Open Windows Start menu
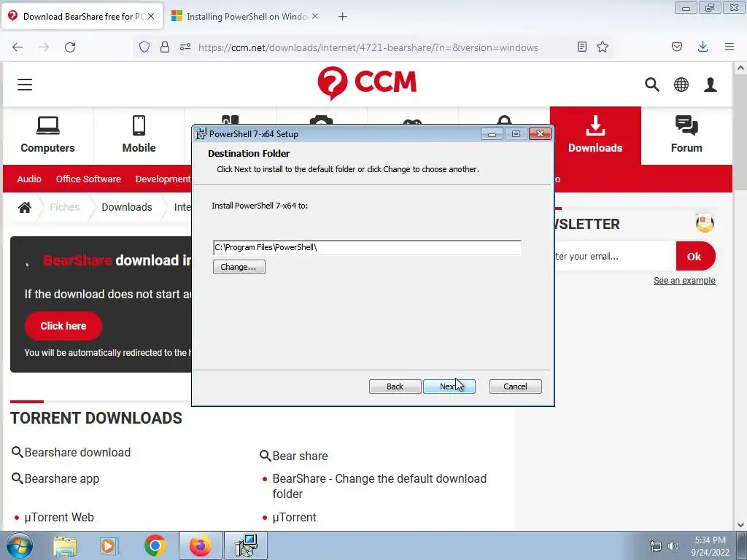Image resolution: width=747 pixels, height=560 pixels. 20,545
